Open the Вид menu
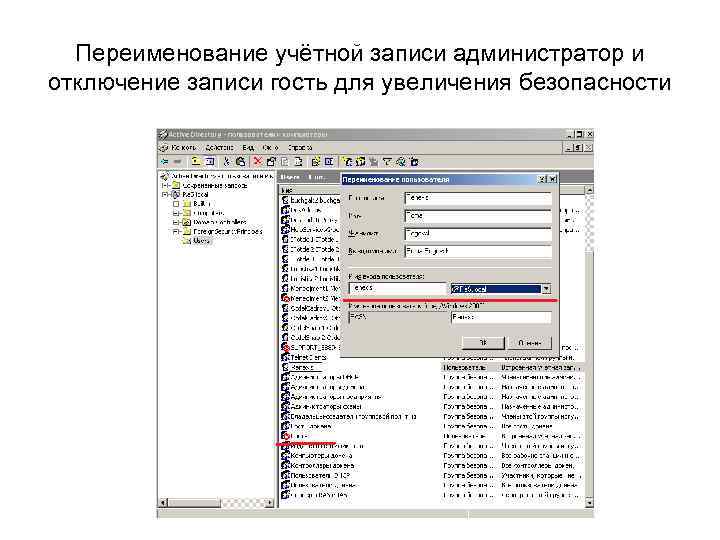Image resolution: width=720 pixels, height=540 pixels. pos(248,148)
